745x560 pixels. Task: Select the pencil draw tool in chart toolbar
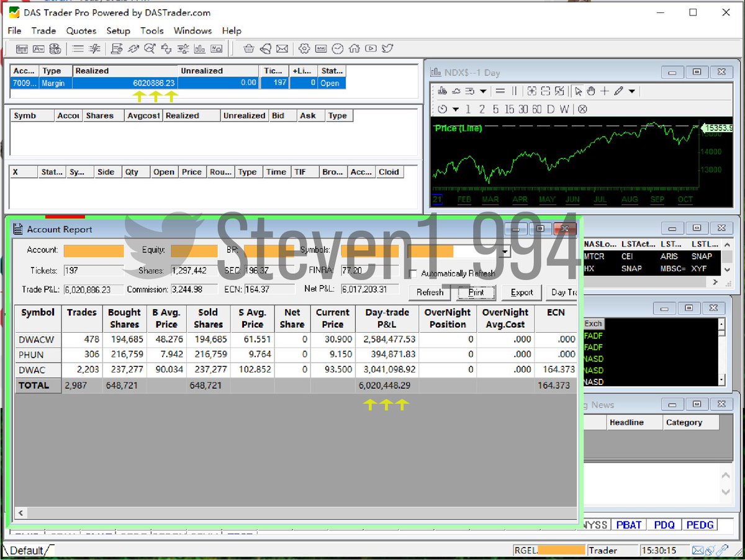tap(618, 91)
